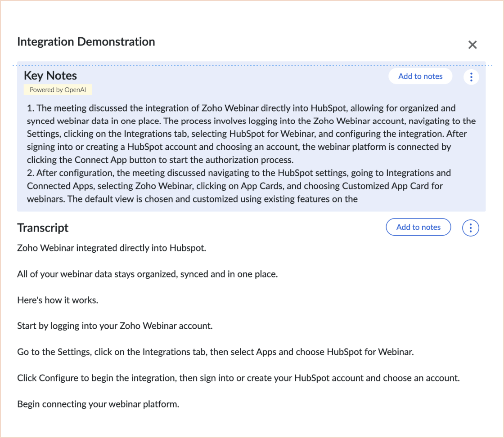Select the Transcript section heading
The height and width of the screenshot is (438, 504).
[43, 228]
